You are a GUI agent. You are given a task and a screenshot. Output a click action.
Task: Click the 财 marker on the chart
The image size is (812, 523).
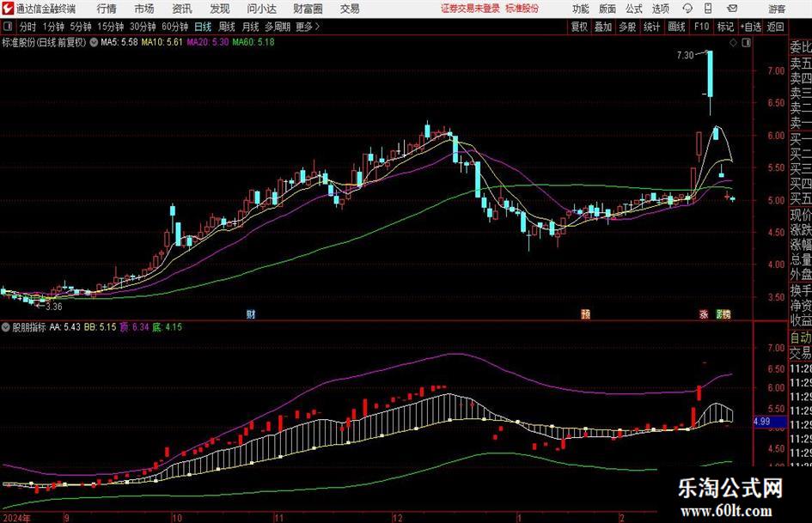[251, 313]
